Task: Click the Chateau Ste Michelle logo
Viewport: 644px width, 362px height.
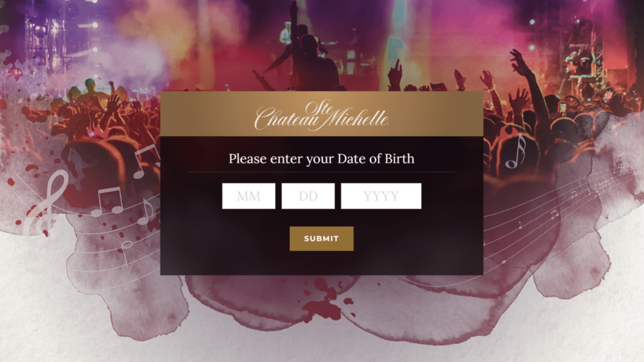Action: coord(321,115)
